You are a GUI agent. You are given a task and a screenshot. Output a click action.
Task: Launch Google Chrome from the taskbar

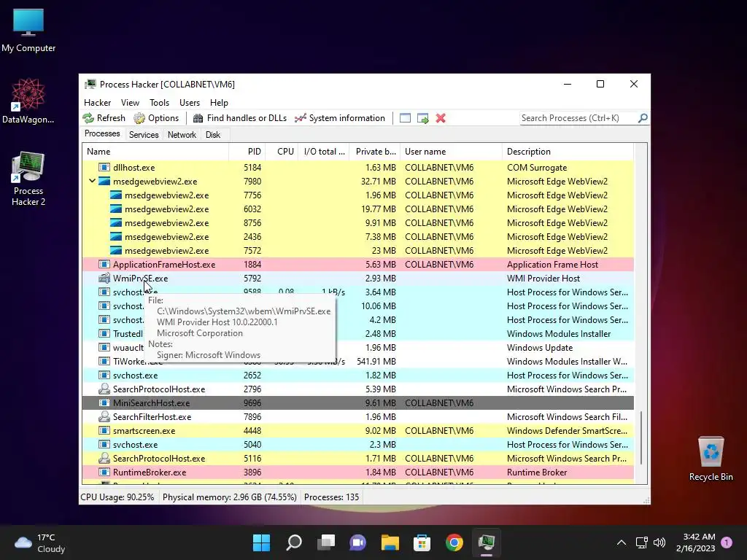(x=454, y=542)
